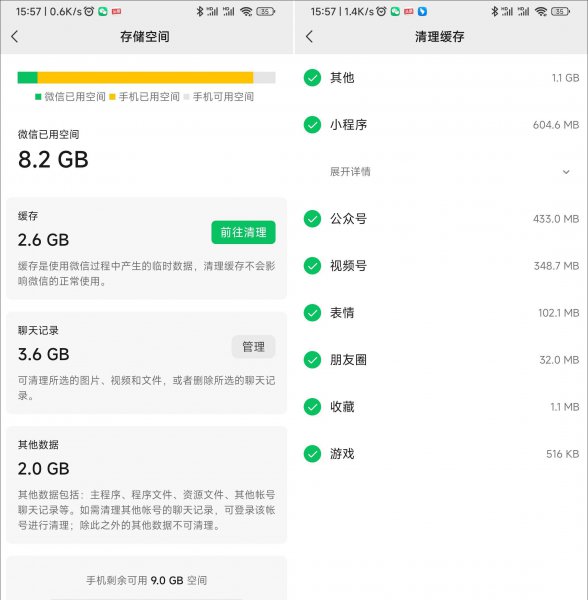Tap the 1.1 GB size next to 其他
Screen dimensions: 588x600
coord(565,78)
